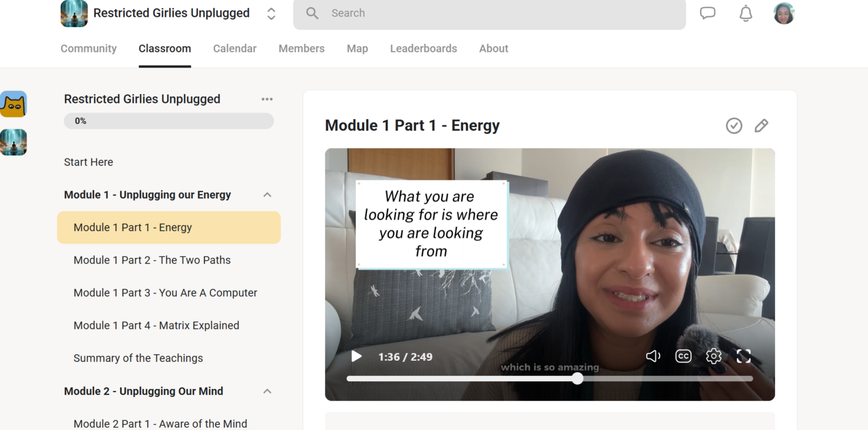This screenshot has width=868, height=430.
Task: Click the Restricted Girlies Unplugged group logo
Action: pos(74,13)
